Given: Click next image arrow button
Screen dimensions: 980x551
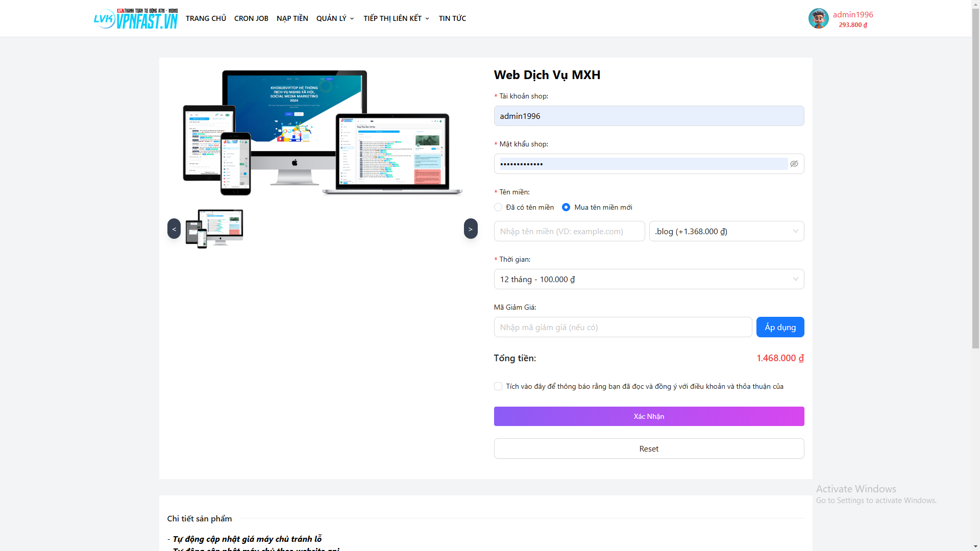Looking at the screenshot, I should [471, 229].
